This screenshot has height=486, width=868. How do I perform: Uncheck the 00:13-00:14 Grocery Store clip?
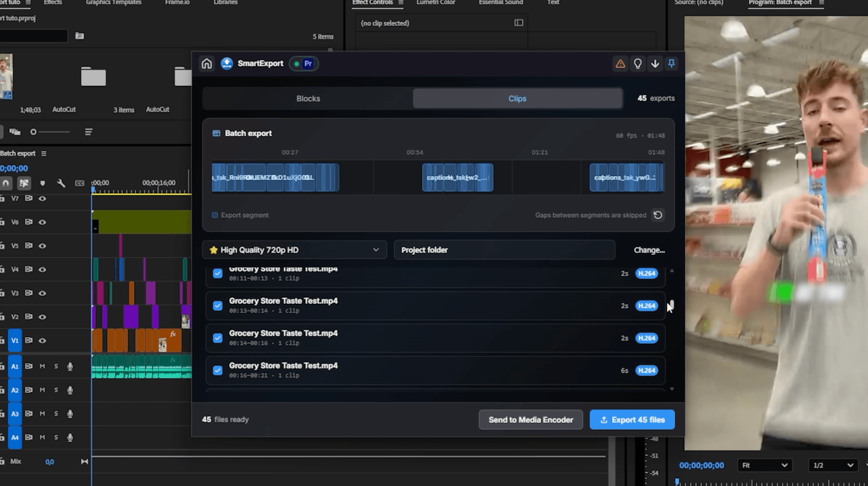click(217, 306)
